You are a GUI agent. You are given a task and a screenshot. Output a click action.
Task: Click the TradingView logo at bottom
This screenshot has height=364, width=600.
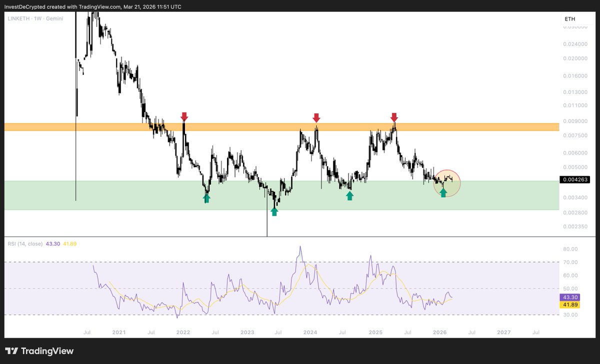point(39,351)
